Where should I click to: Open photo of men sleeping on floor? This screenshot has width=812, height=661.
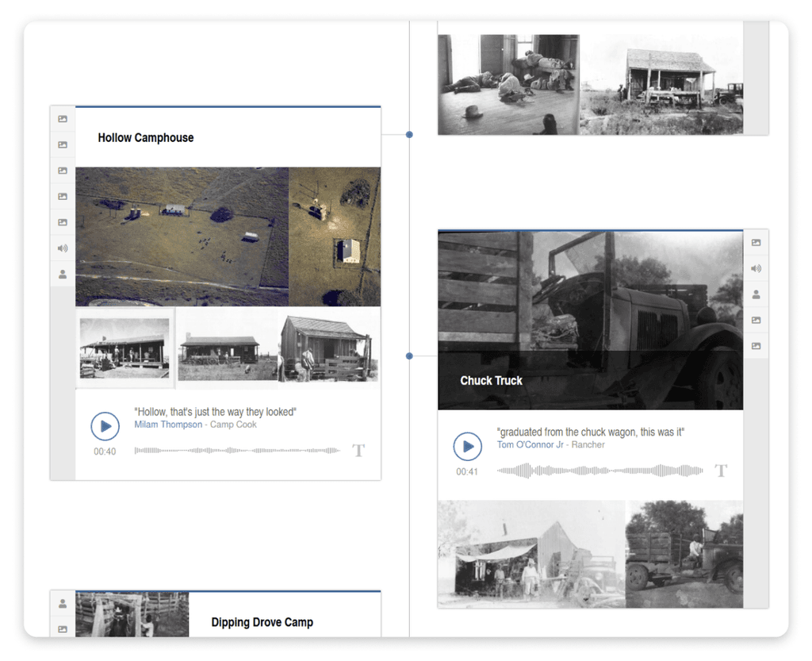point(508,84)
